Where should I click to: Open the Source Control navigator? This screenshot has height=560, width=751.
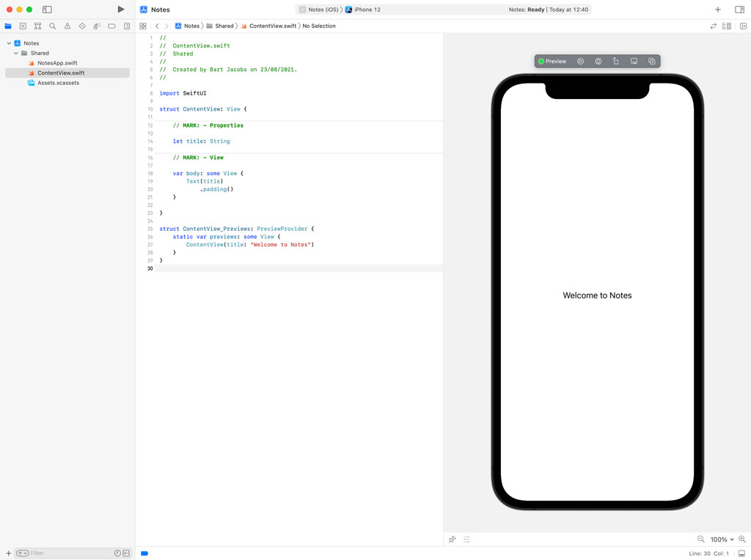(23, 26)
